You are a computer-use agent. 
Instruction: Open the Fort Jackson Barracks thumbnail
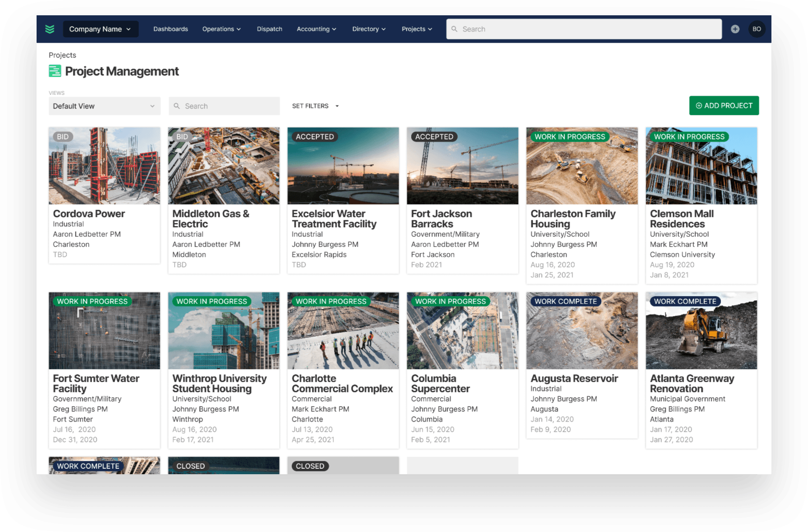tap(463, 166)
